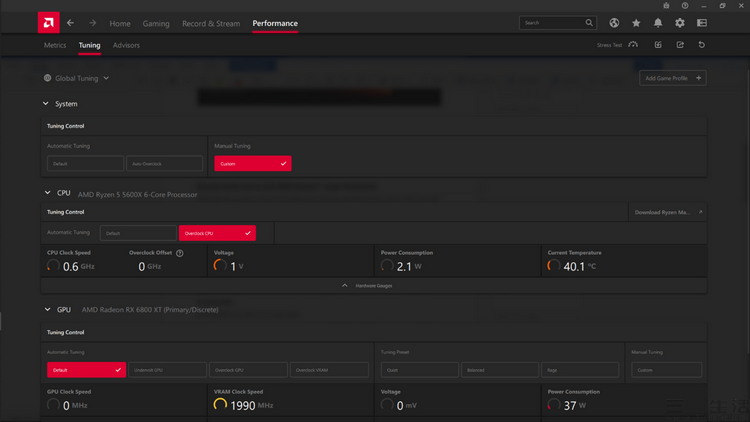Go forward with the right arrow
750x422 pixels.
point(92,23)
